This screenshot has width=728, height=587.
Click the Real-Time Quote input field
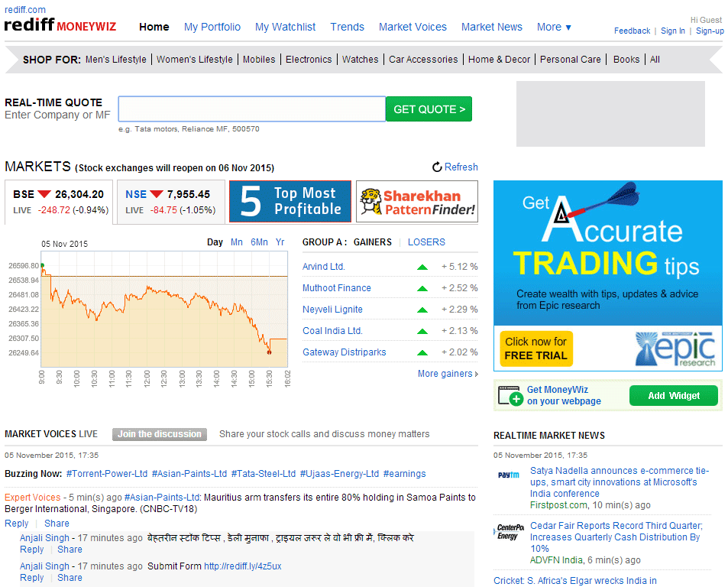coord(251,109)
